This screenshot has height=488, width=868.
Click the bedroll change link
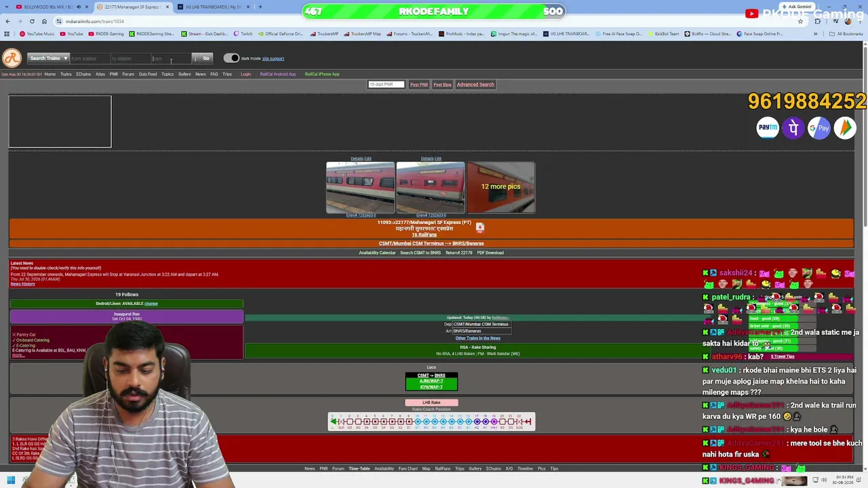151,304
